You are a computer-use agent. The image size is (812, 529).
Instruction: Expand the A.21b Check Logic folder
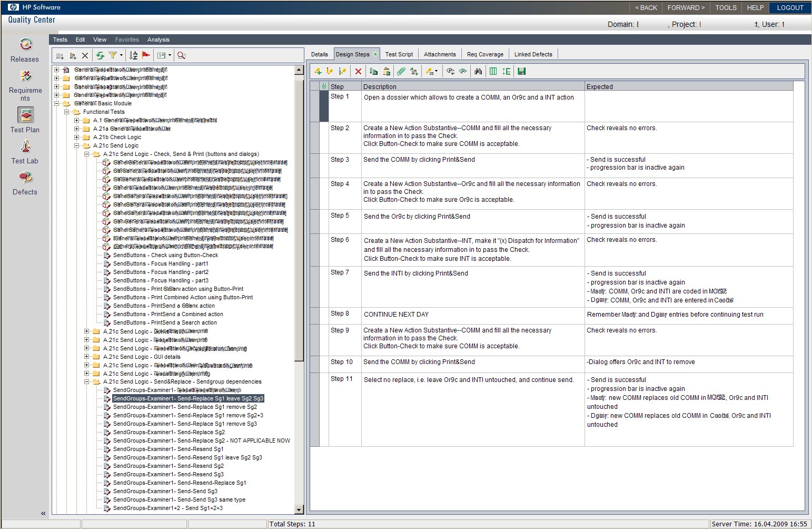pos(77,137)
